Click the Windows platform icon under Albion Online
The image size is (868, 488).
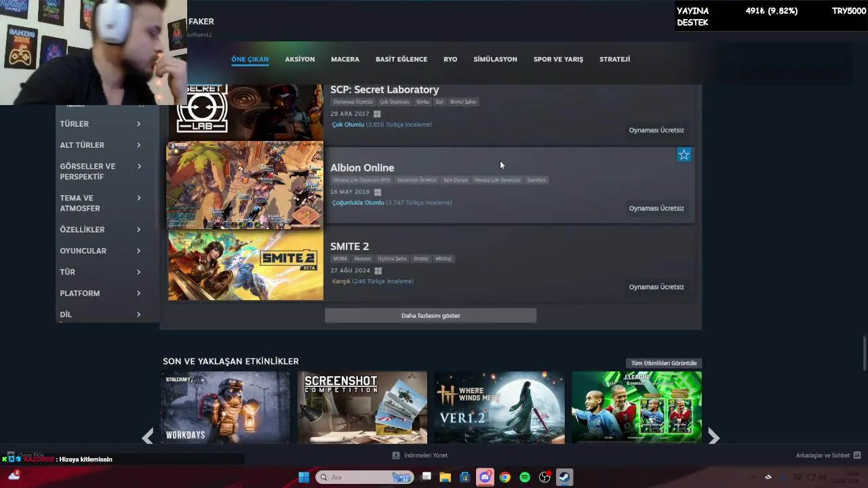point(377,192)
